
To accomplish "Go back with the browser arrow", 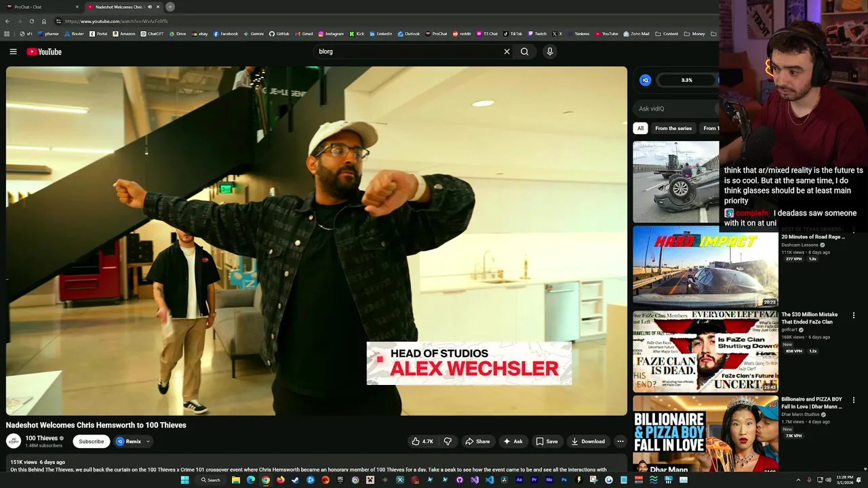I will click(x=7, y=21).
